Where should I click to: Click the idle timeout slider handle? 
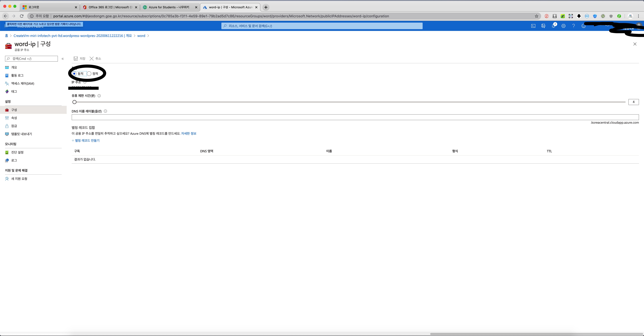tap(74, 102)
